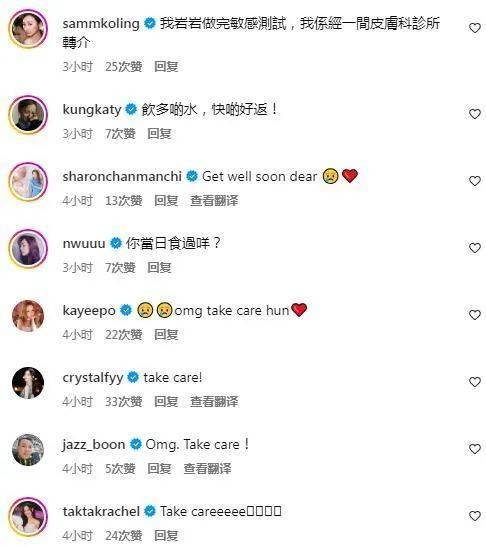Like sammkoling's comment with the heart

click(x=474, y=28)
